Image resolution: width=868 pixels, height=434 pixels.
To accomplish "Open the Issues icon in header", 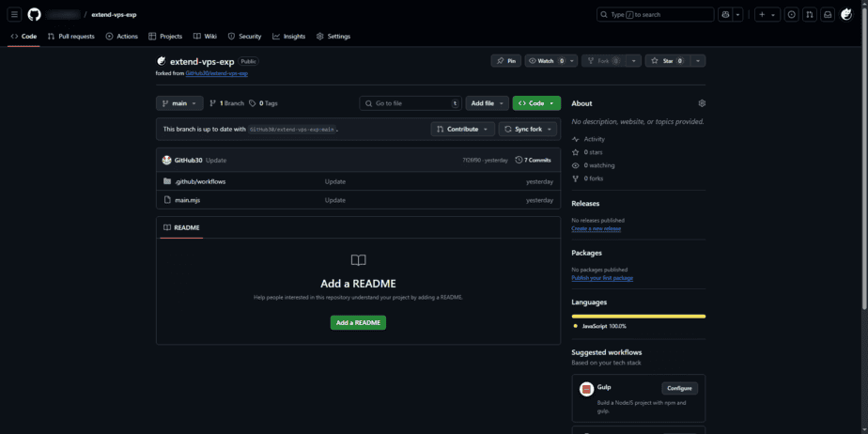I will click(792, 14).
